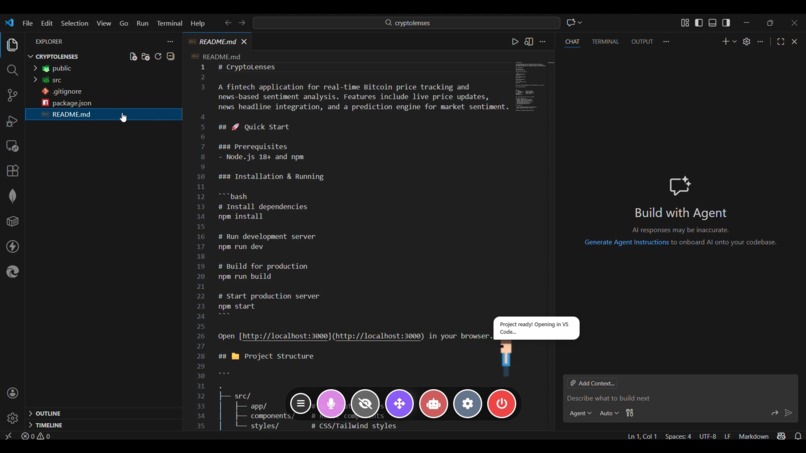Viewport: 806px width, 453px height.
Task: Open the Copilot dropdown in title bar
Action: pos(580,23)
